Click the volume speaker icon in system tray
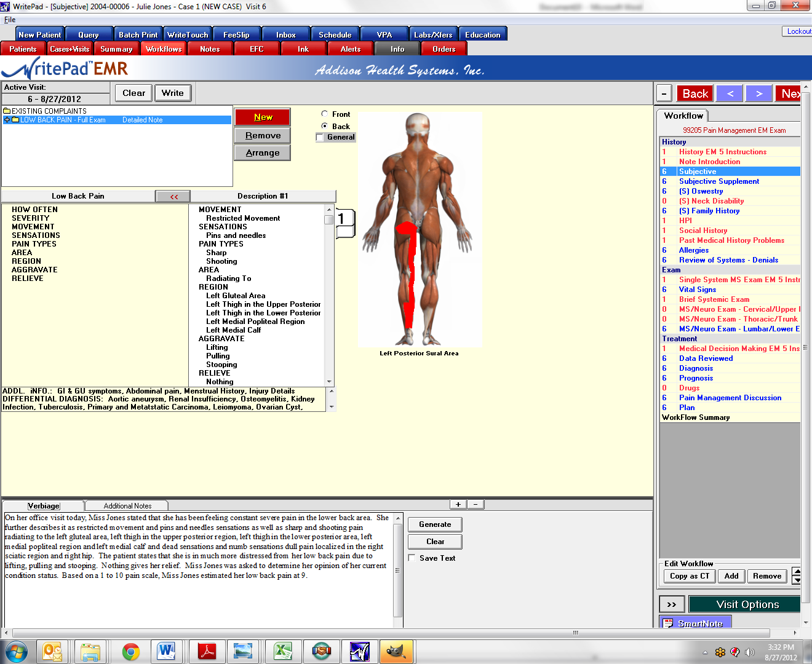The height and width of the screenshot is (664, 812). (749, 652)
